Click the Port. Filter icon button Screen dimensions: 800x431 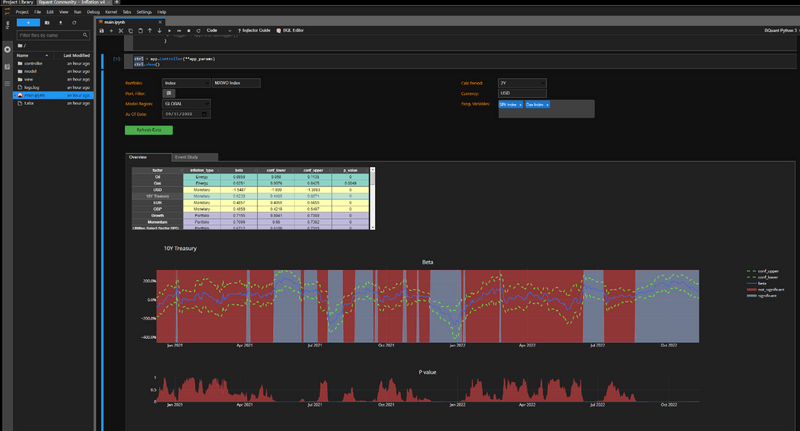tap(169, 93)
